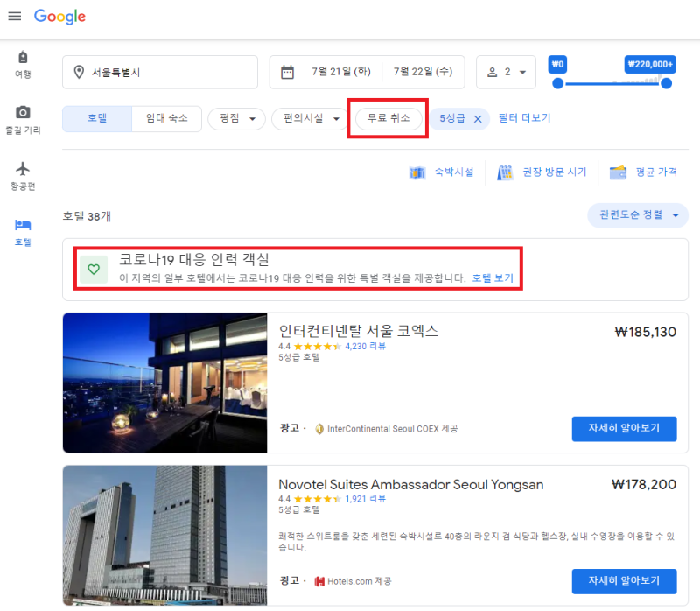Click the 서울특별시 location input field
Screen dimensions: 700x611
point(160,72)
